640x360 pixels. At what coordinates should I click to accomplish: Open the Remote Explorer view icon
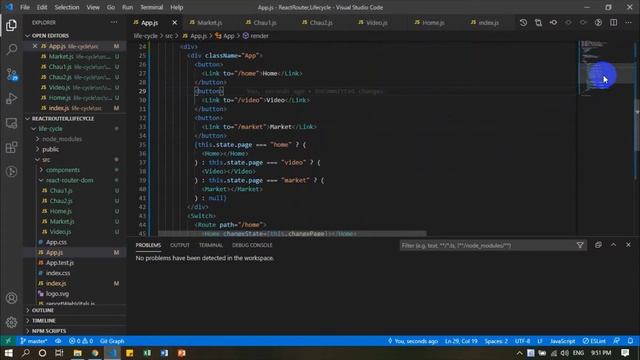(11, 123)
